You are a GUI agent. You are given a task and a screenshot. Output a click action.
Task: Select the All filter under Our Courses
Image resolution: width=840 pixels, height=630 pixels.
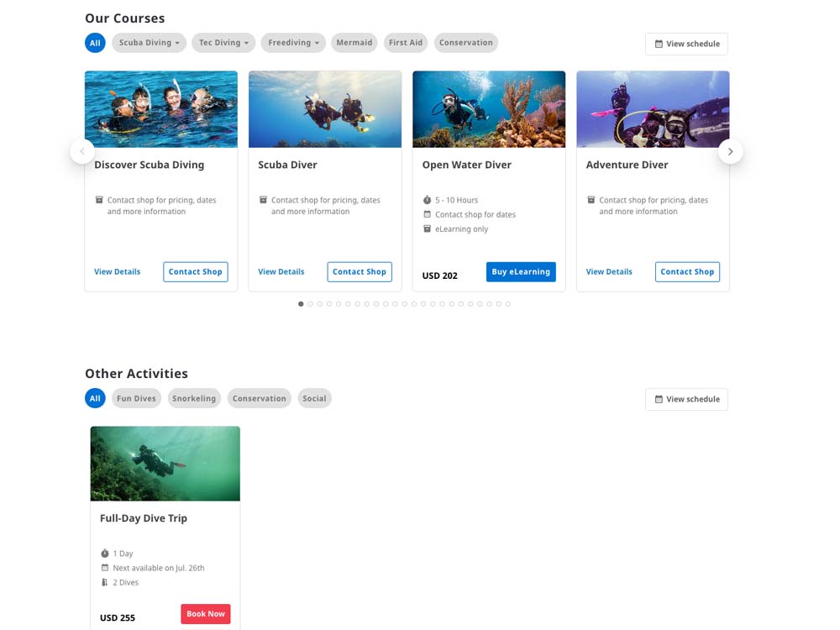tap(95, 42)
